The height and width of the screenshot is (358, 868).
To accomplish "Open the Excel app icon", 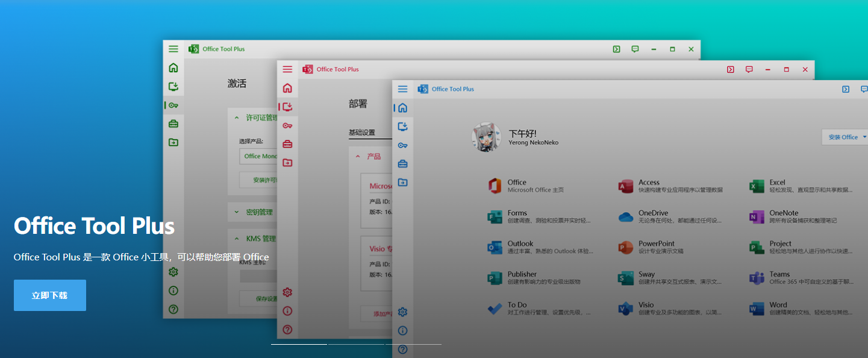I will 757,186.
